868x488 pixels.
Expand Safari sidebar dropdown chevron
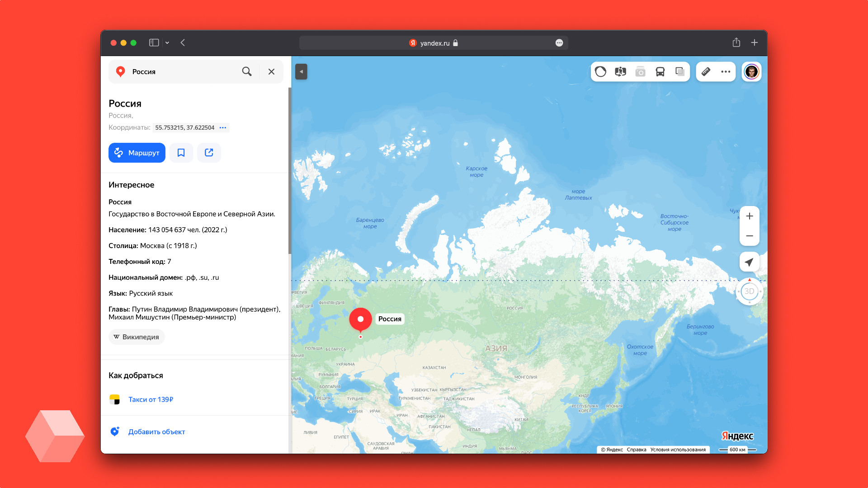pos(167,42)
